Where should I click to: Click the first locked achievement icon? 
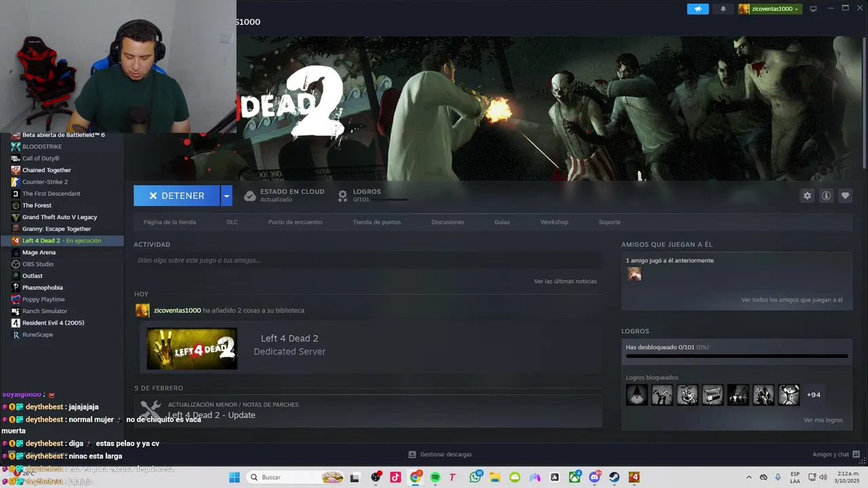[x=637, y=394]
